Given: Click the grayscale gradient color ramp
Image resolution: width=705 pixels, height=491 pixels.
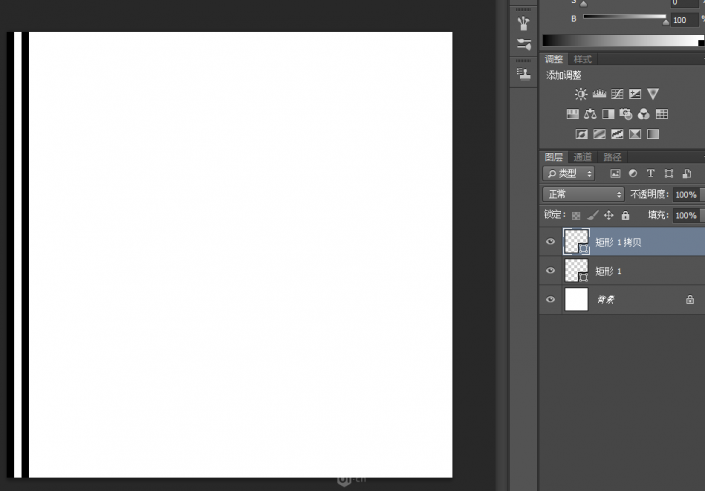Looking at the screenshot, I should tap(622, 40).
